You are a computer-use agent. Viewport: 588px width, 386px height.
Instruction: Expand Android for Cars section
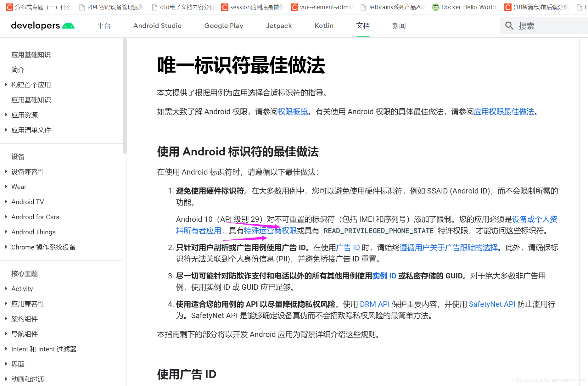(x=6, y=217)
